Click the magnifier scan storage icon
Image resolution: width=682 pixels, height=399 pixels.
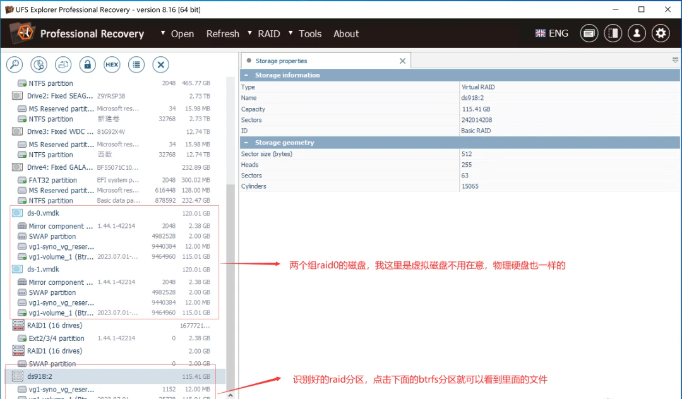coord(14,65)
